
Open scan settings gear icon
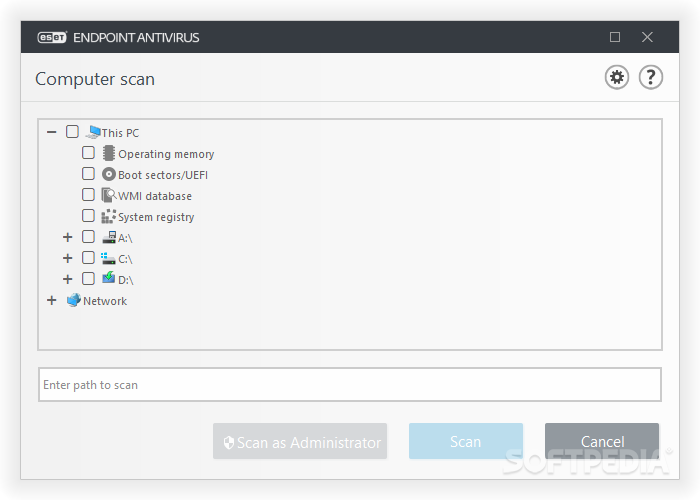[x=617, y=77]
